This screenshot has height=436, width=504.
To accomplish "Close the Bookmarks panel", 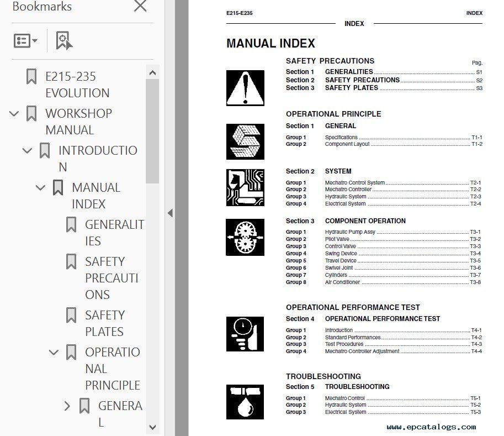I will pos(140,6).
